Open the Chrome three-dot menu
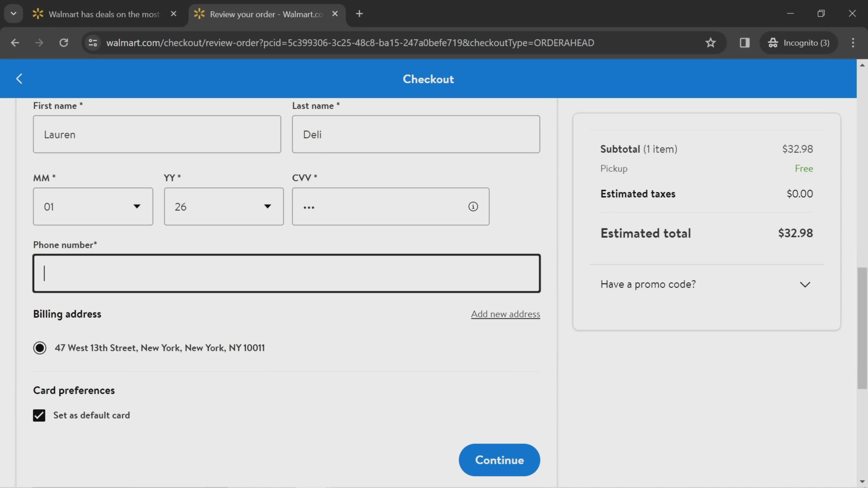This screenshot has height=488, width=868. point(853,43)
